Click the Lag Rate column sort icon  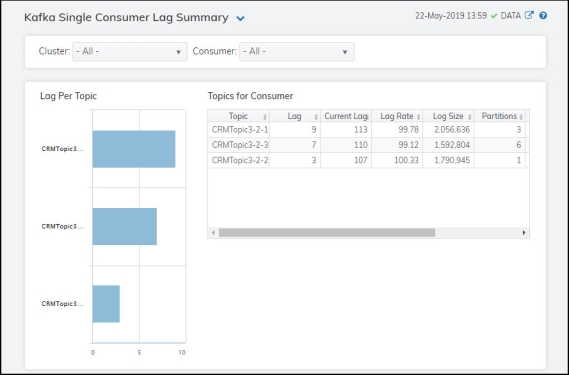(418, 117)
